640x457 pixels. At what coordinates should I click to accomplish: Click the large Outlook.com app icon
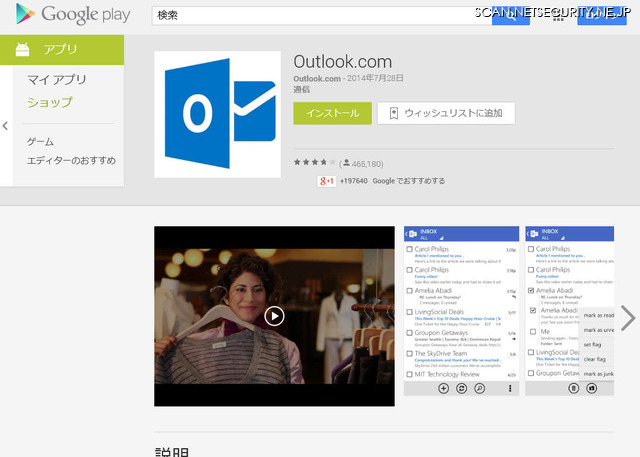tap(216, 113)
